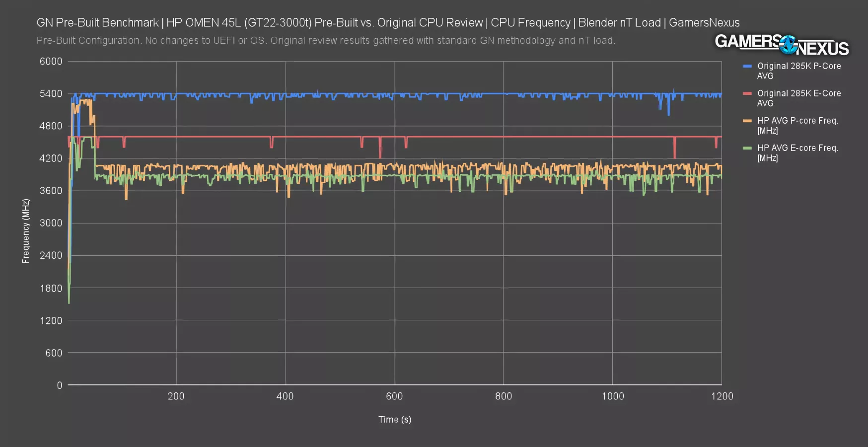Image resolution: width=868 pixels, height=447 pixels.
Task: Select the Original 285K E-Core AVG legend label
Action: coord(798,98)
